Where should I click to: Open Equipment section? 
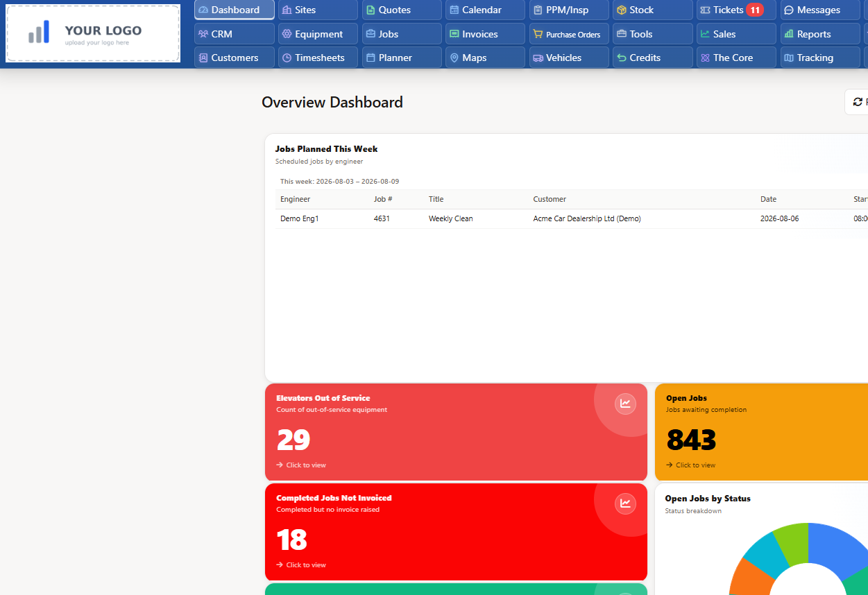pos(318,34)
